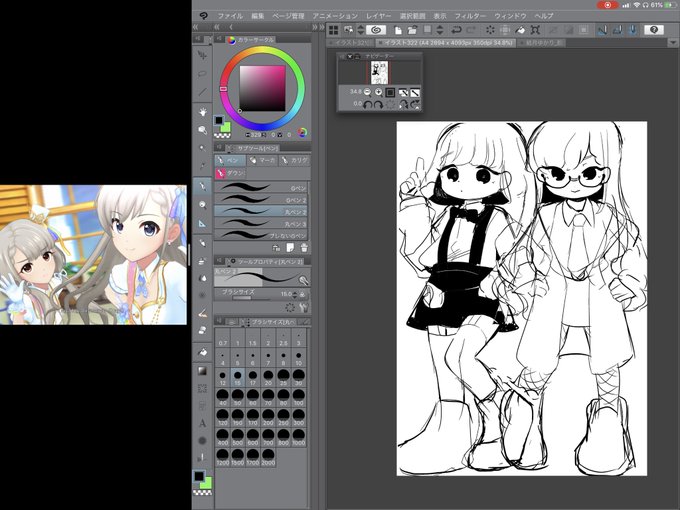Select the Gradient tool in left toolbar
This screenshot has height=510, width=680.
[202, 370]
